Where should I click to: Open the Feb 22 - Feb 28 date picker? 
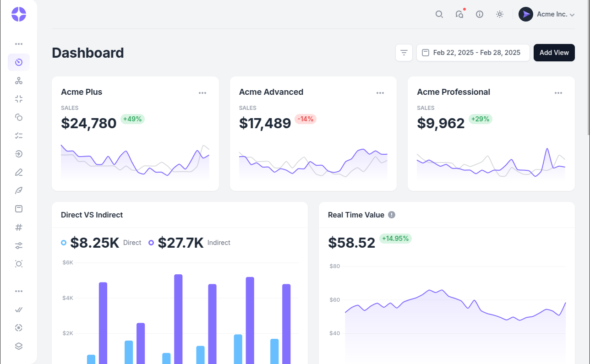[x=473, y=53]
